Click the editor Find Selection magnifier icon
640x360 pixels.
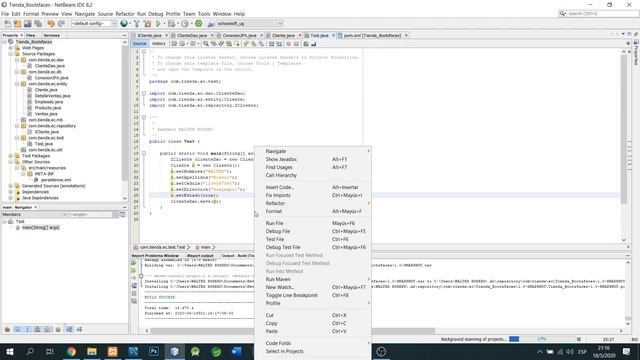tap(206, 44)
